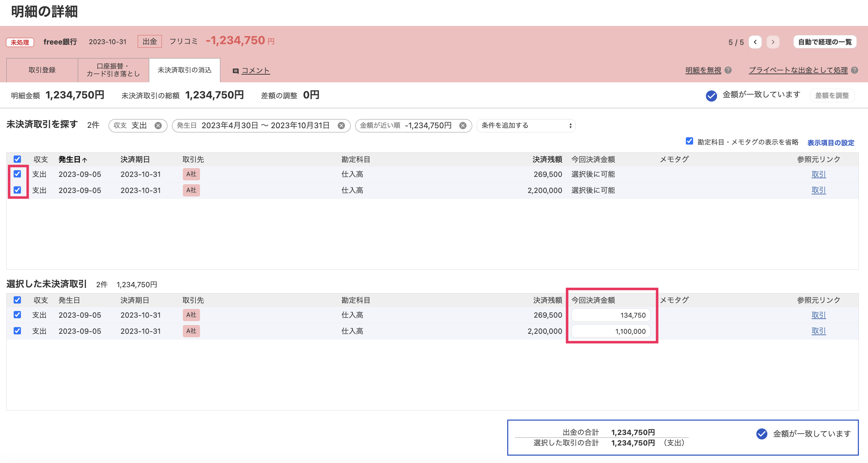Go to next statement with right chevron
This screenshot has height=463, width=868.
pyautogui.click(x=773, y=42)
